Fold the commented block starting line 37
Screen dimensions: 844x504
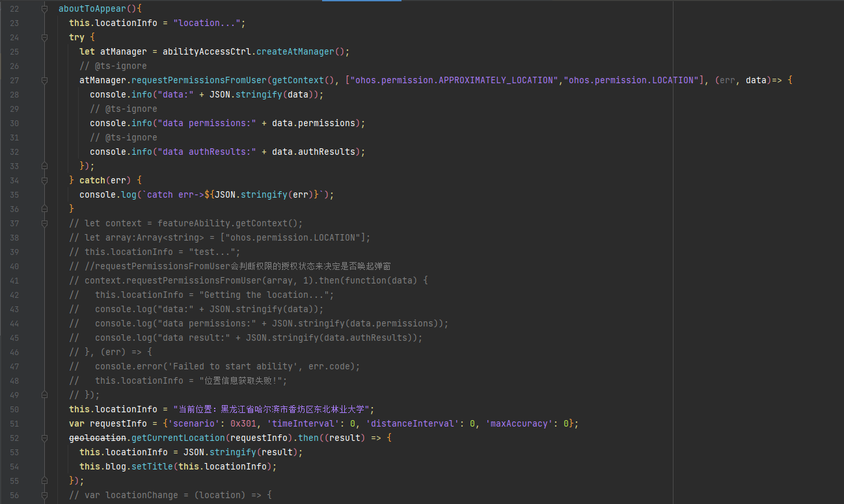point(45,223)
